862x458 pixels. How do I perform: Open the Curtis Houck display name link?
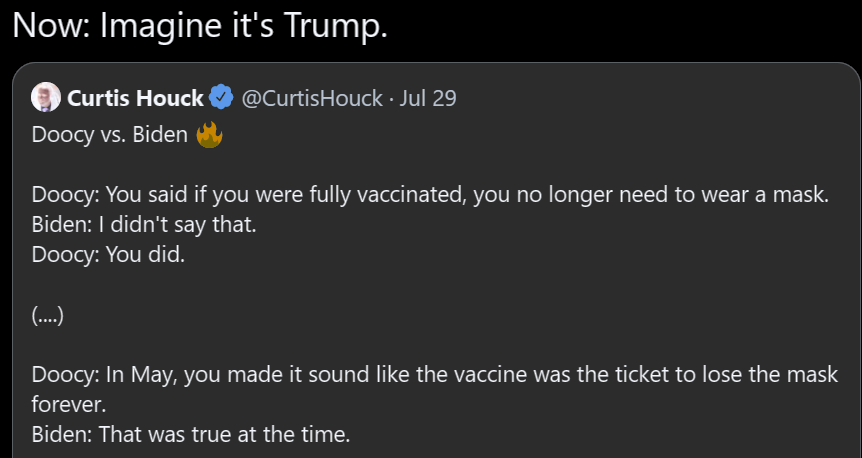pos(134,98)
